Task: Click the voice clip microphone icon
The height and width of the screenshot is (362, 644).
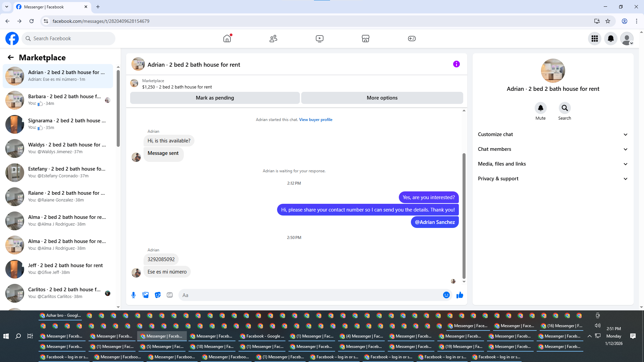Action: 133,295
